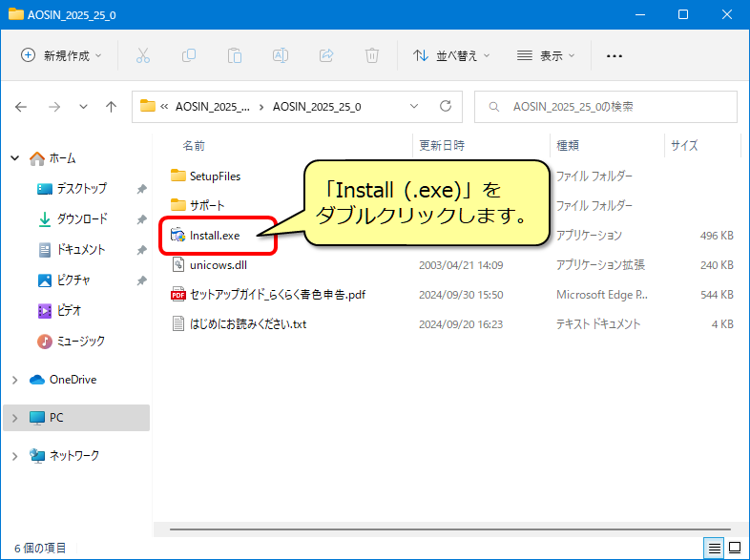Click the Refresh button beside address bar

(445, 107)
